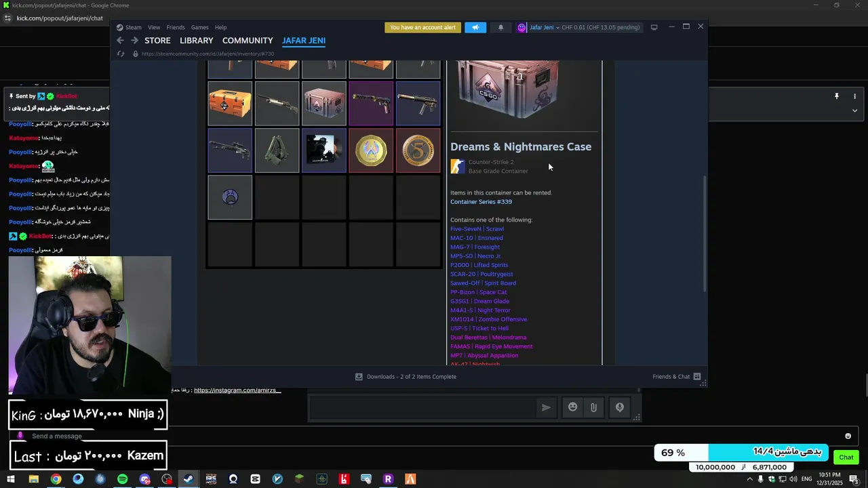Select the sniper rifle inventory item

tap(230, 150)
